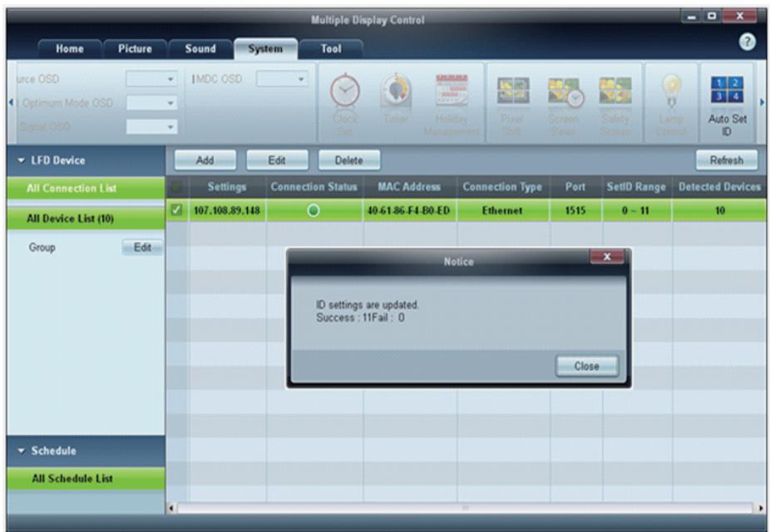Open the Source OSD dropdown
This screenshot has width=770, height=532.
coord(151,79)
